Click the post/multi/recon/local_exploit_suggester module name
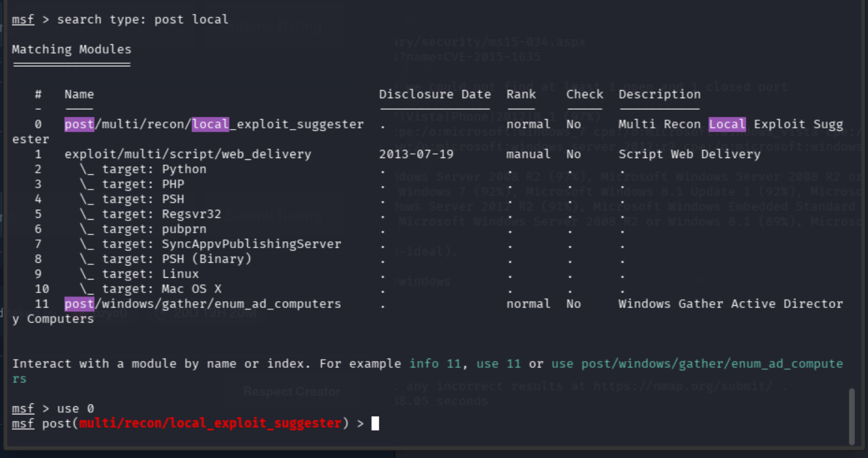868x458 pixels. 214,124
